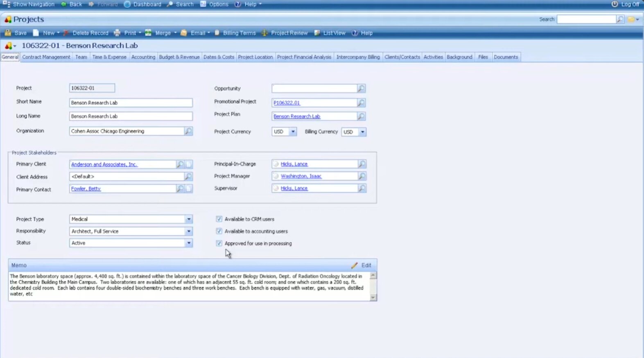Switch to the Documents tab
This screenshot has height=358, width=644.
coord(506,57)
